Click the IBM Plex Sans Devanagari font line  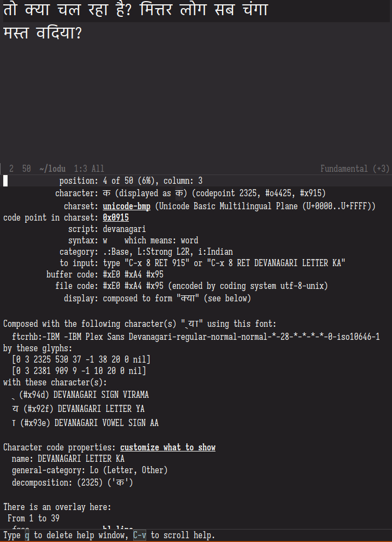(195, 337)
